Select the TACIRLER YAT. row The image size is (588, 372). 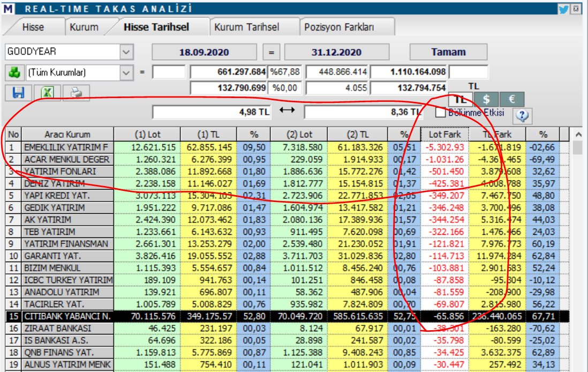67,304
